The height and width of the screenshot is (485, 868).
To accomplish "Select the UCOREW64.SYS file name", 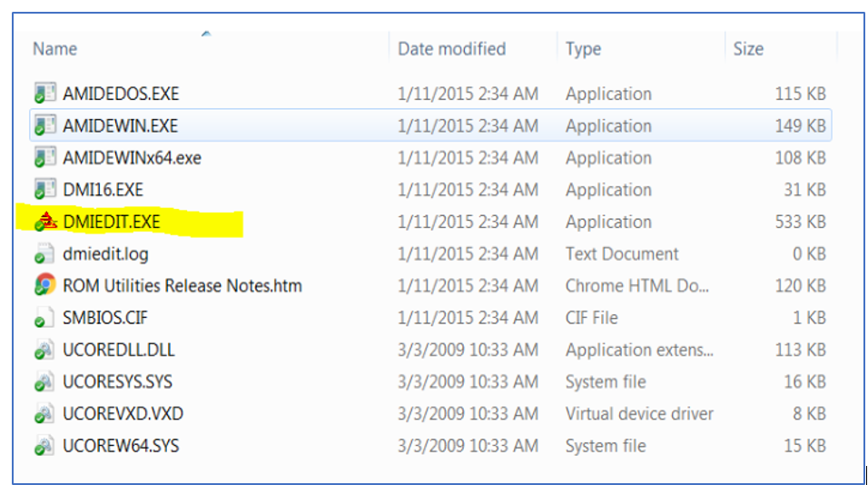I will [121, 446].
